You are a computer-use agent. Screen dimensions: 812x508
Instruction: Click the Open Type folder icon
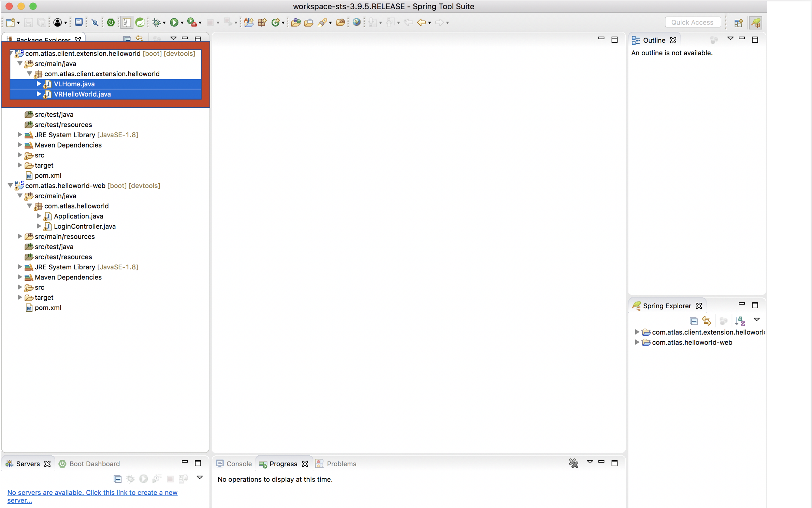point(296,23)
